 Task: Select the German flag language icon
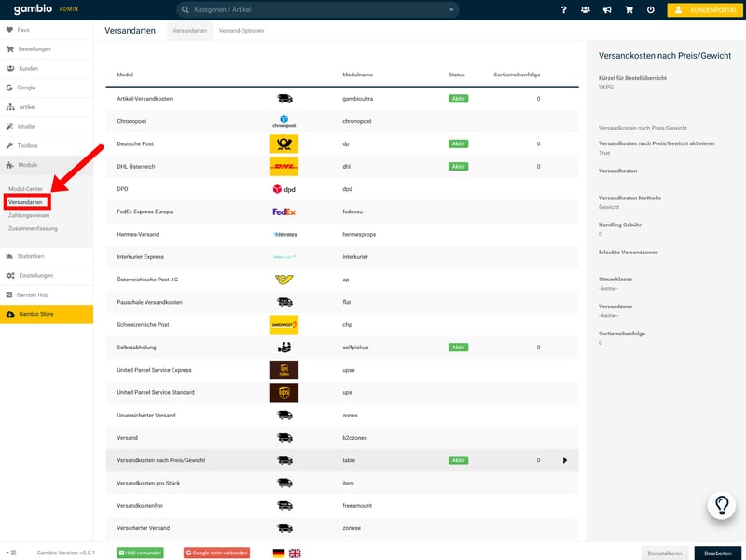[278, 553]
